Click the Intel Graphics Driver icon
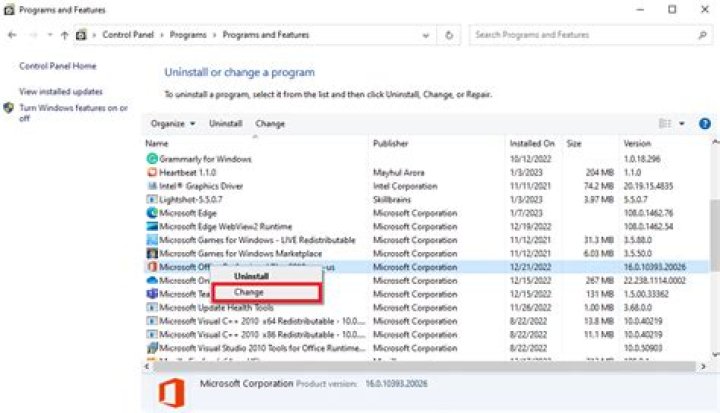Image resolution: width=720 pixels, height=413 pixels. [x=152, y=186]
